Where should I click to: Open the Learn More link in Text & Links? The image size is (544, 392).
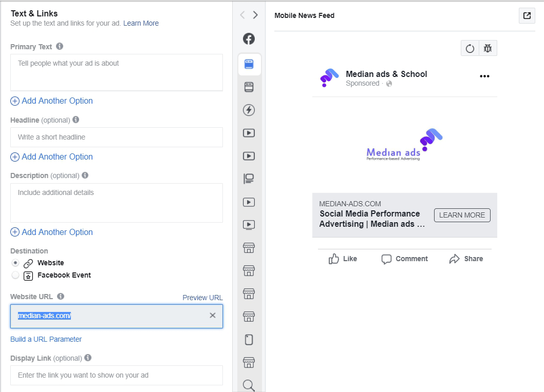tap(141, 23)
